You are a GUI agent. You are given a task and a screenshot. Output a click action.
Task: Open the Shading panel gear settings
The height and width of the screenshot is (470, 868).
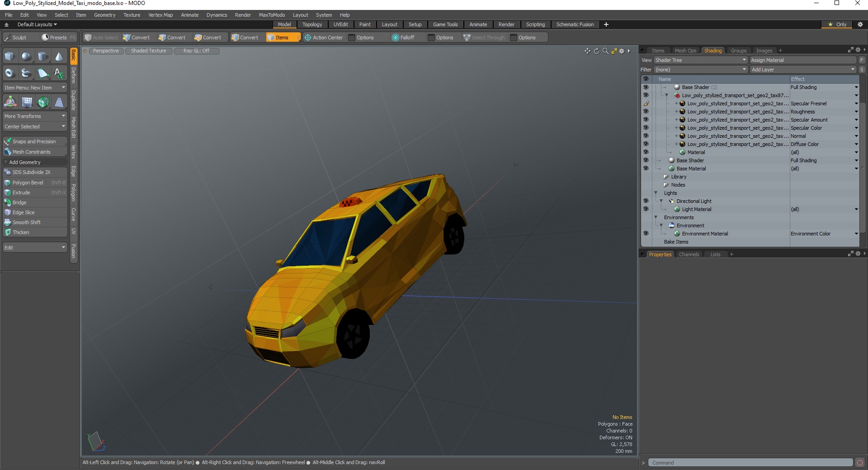coord(858,50)
